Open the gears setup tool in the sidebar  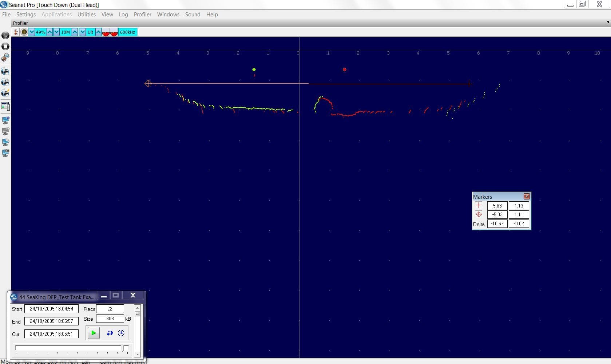coord(5,57)
